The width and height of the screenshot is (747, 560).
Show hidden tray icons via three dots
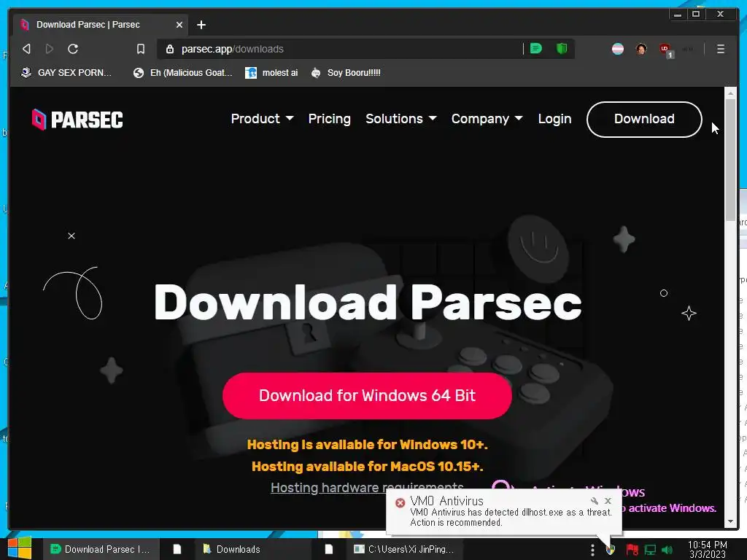pos(592,550)
